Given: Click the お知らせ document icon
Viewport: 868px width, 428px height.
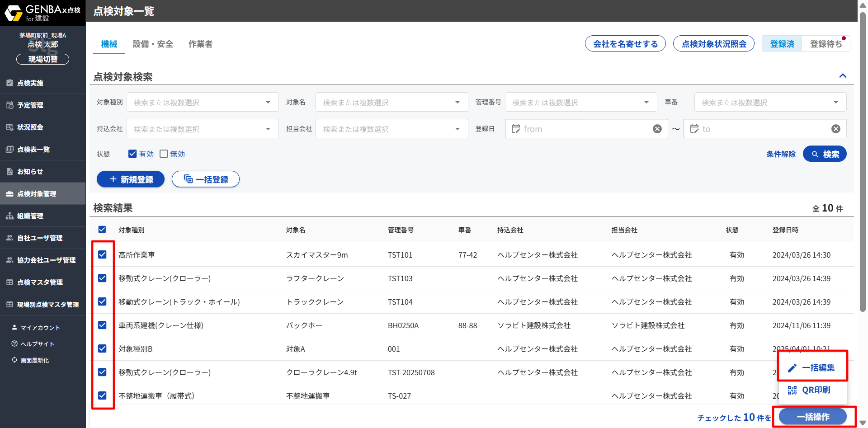Looking at the screenshot, I should 9,172.
